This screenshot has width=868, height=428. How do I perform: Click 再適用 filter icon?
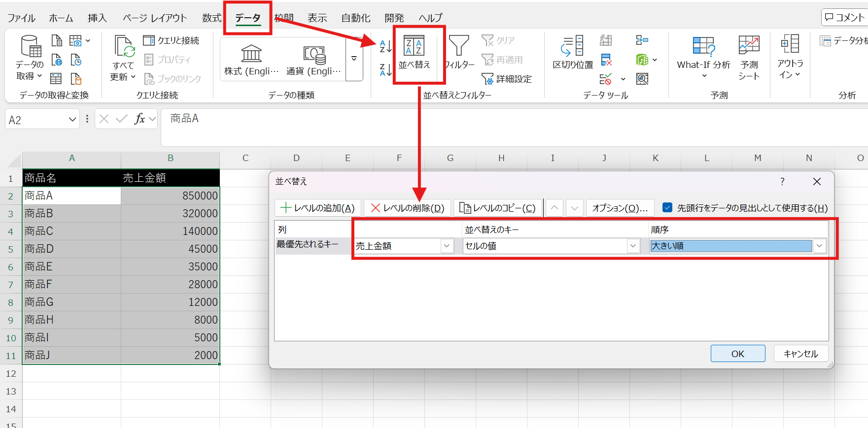click(x=502, y=60)
